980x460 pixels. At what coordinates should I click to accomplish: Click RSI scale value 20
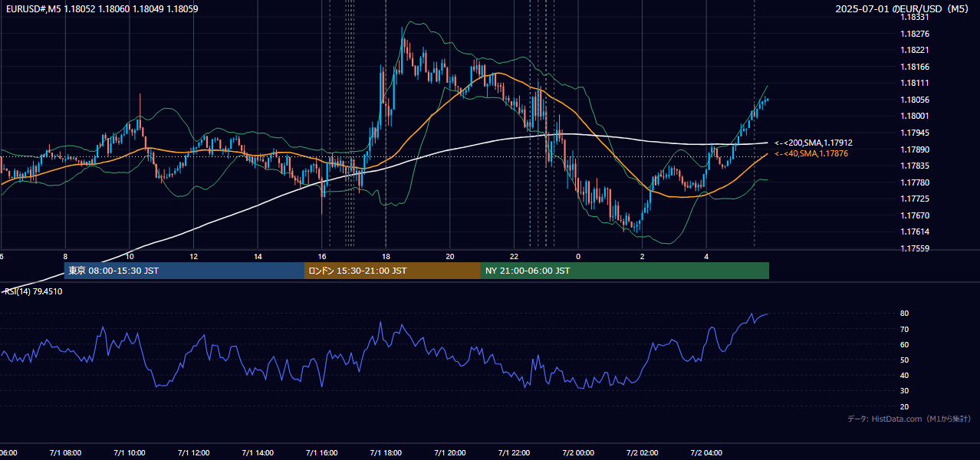904,407
